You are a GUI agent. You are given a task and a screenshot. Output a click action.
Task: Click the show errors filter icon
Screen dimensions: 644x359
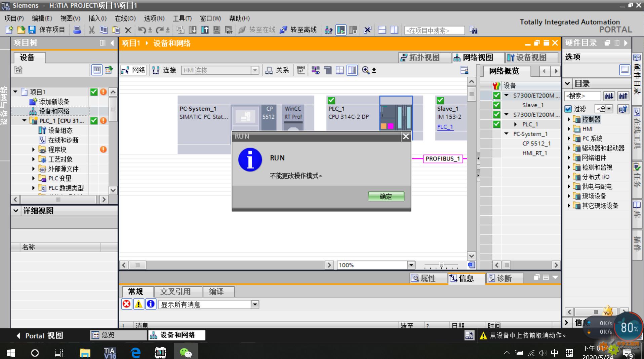[127, 304]
